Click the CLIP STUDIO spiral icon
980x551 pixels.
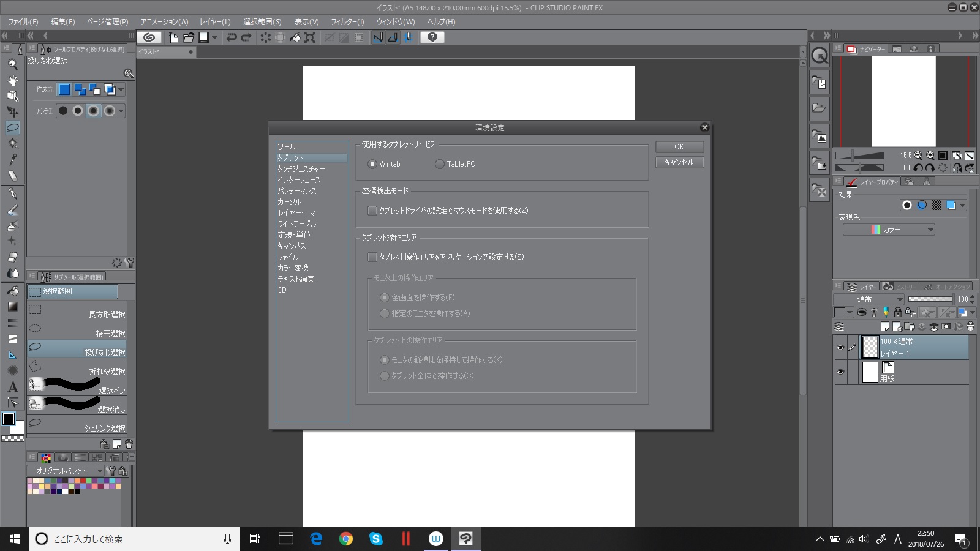[x=149, y=37]
